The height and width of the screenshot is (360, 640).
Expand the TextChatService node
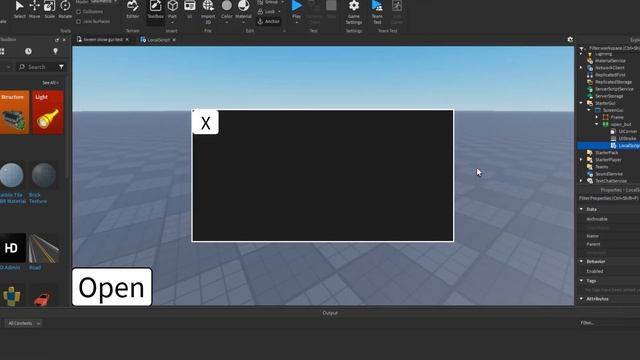[581, 181]
